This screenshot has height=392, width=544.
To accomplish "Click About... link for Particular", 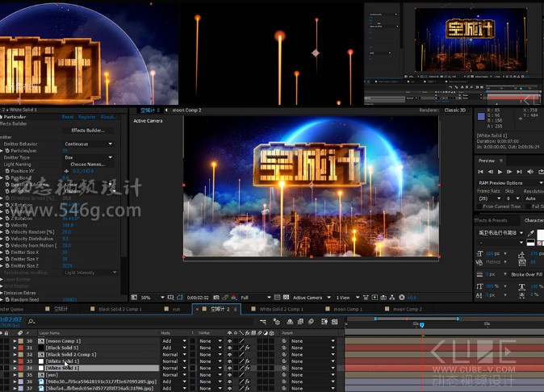I will (x=108, y=117).
